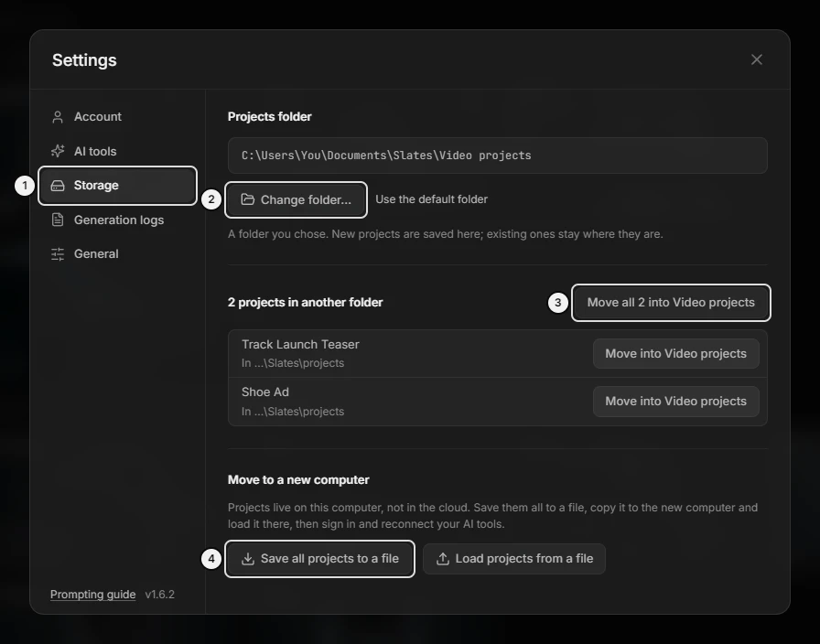
Task: Click Save all projects to a file
Action: (320, 559)
